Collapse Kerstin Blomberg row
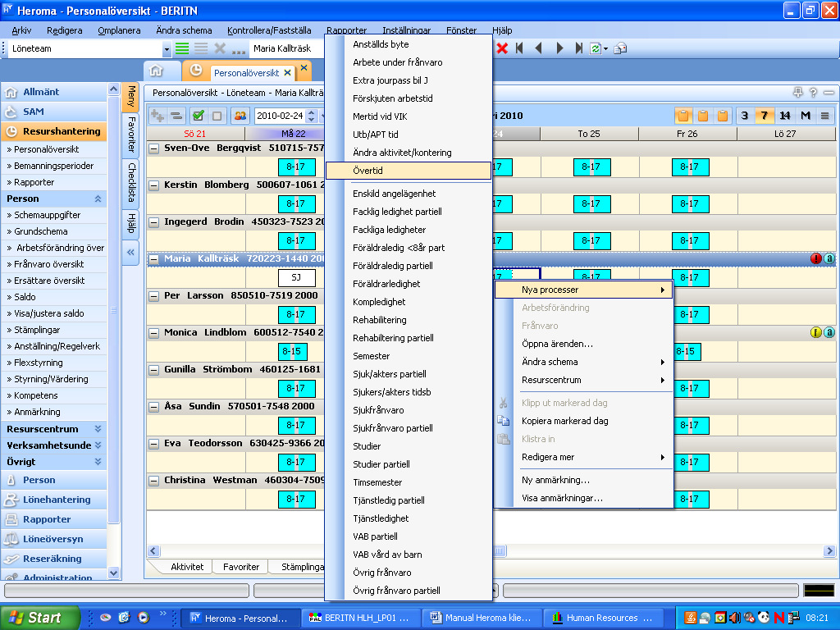 [153, 185]
